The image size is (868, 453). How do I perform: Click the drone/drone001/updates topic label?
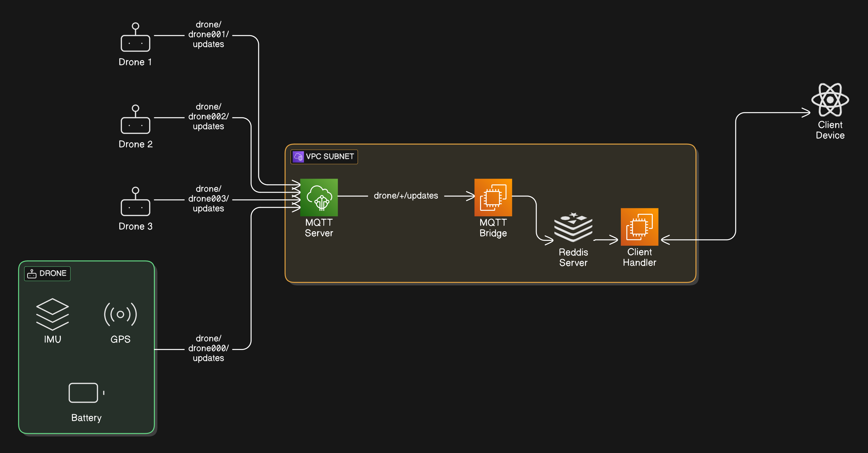point(208,34)
